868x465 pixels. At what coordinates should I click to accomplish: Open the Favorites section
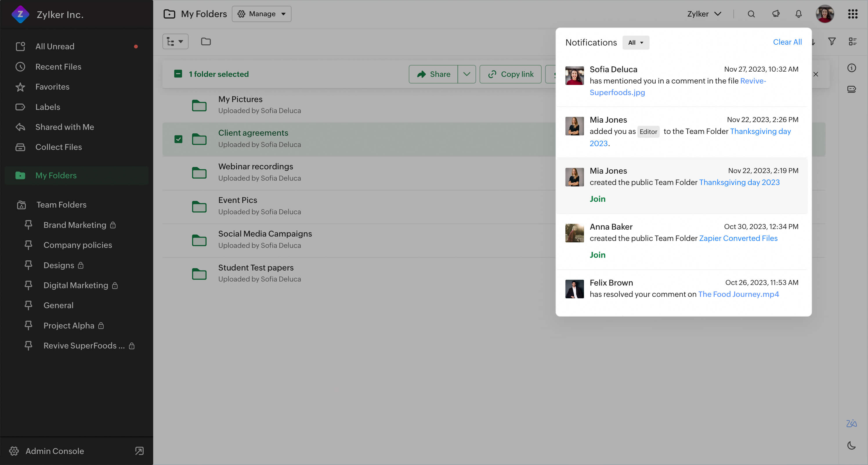point(52,87)
